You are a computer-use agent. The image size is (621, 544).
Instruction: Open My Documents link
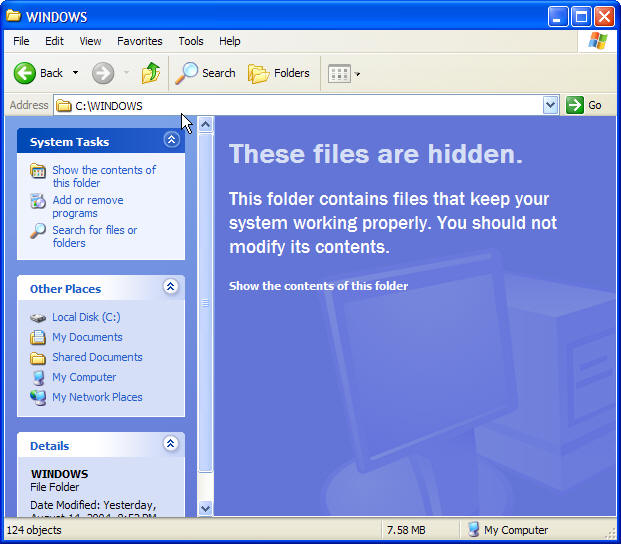click(88, 337)
